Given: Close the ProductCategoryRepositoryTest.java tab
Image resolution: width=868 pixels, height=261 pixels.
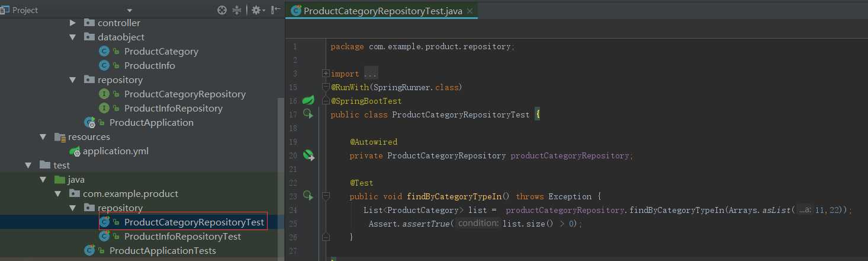Looking at the screenshot, I should click(x=470, y=11).
